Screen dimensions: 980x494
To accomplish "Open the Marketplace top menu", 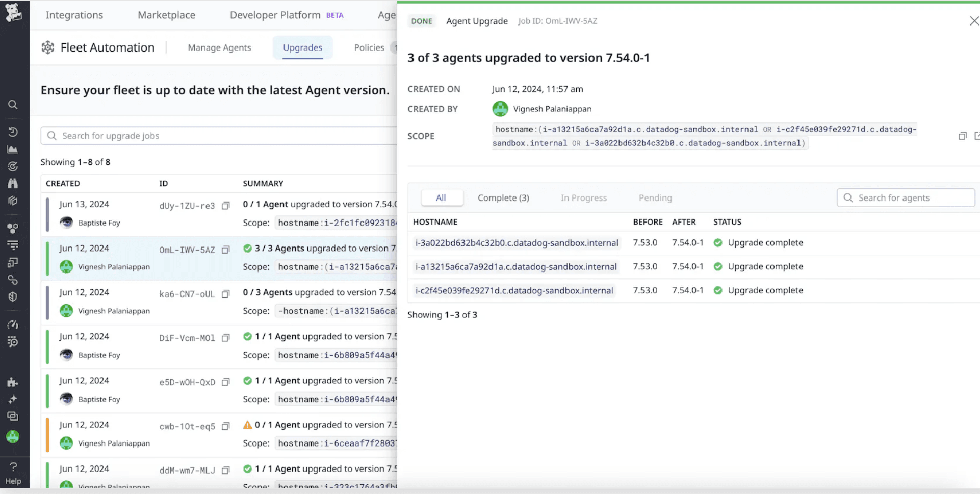I will (166, 15).
